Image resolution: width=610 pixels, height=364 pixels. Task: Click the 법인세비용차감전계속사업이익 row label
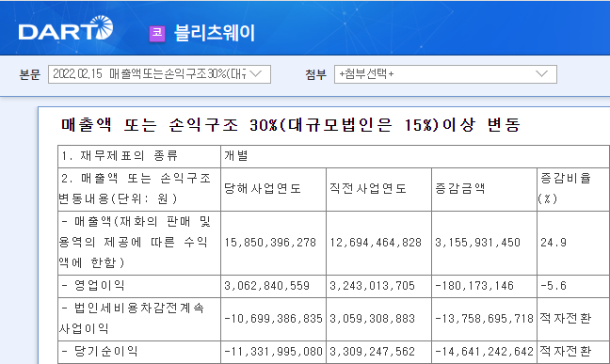click(139, 319)
